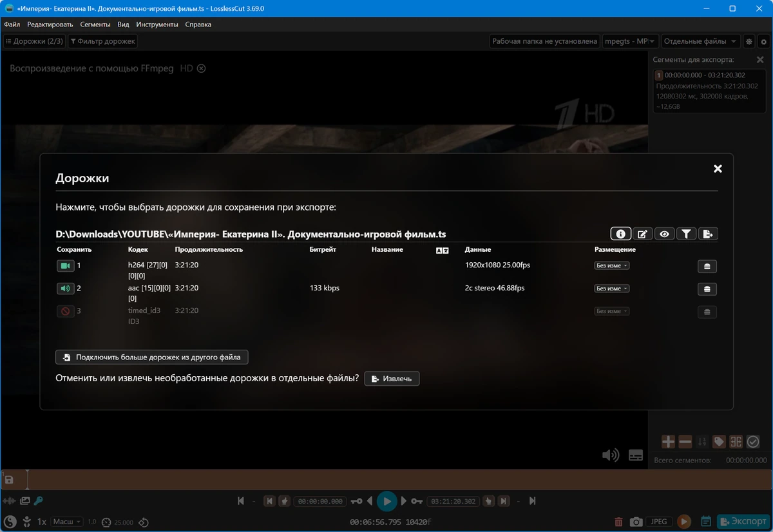Disable FFmpeg playback with the circled X

point(202,68)
